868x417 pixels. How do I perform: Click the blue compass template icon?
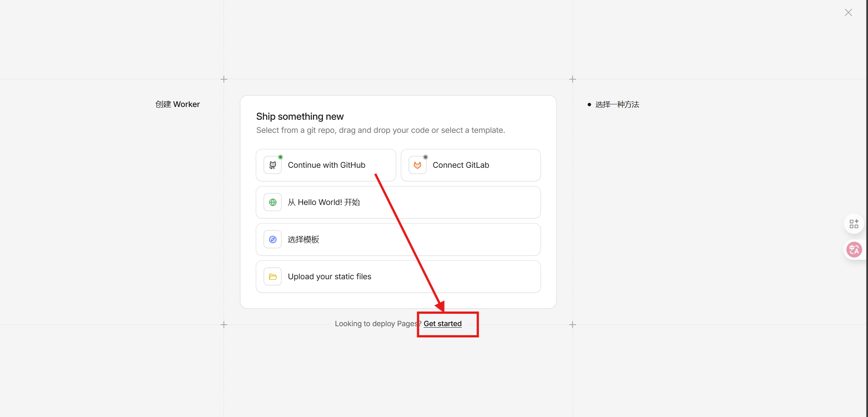pos(273,239)
